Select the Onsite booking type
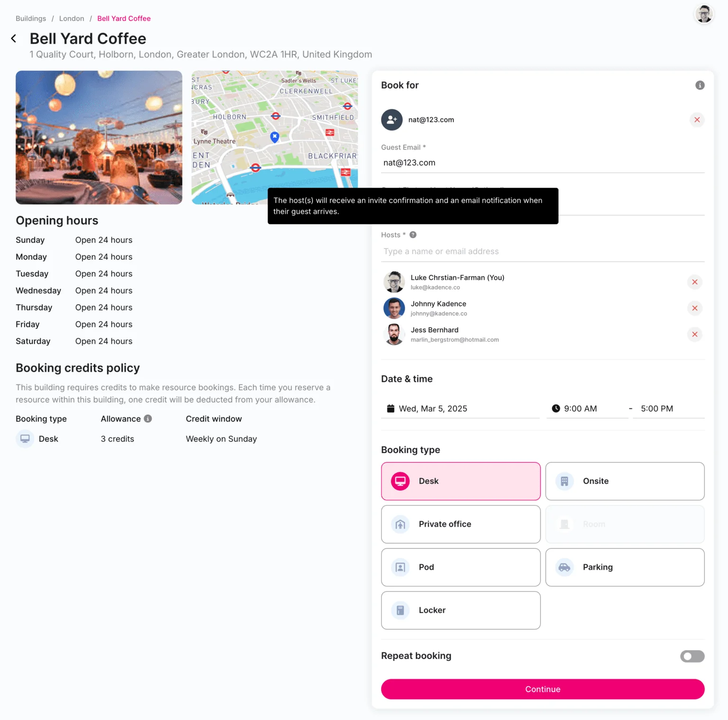This screenshot has width=728, height=720. [x=625, y=481]
